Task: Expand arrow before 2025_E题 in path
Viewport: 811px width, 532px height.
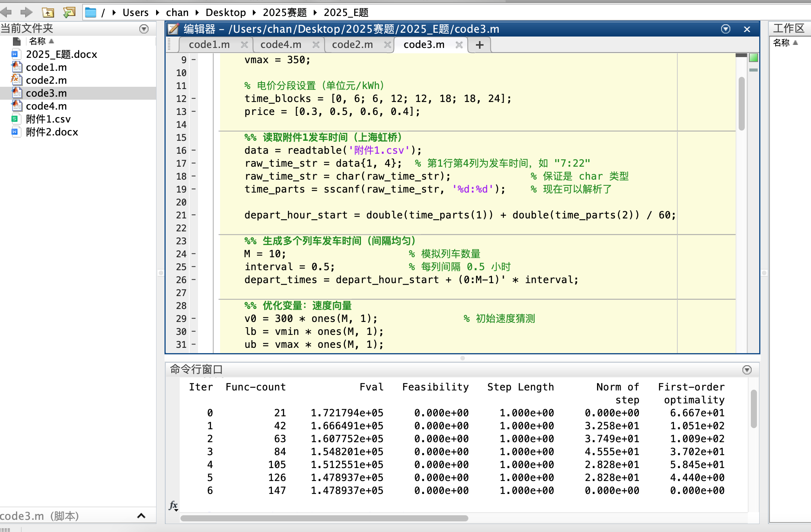Action: 315,13
